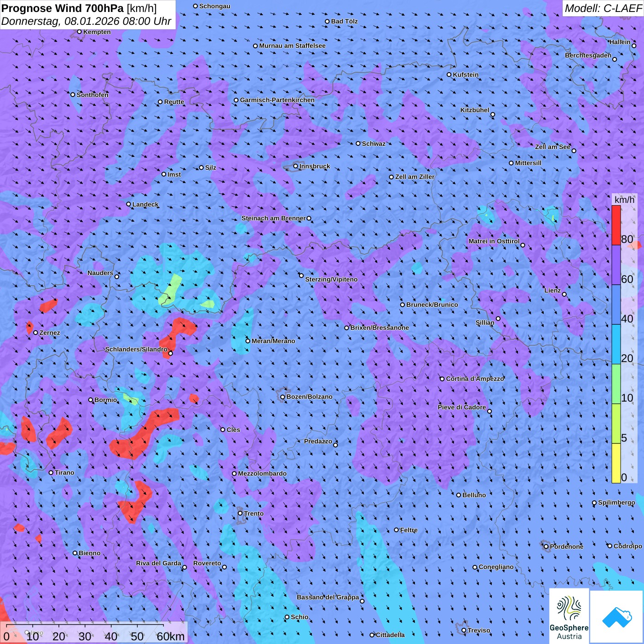Screen dimensions: 644x644
Task: Click the 'Kempten' label
Action: click(x=97, y=32)
